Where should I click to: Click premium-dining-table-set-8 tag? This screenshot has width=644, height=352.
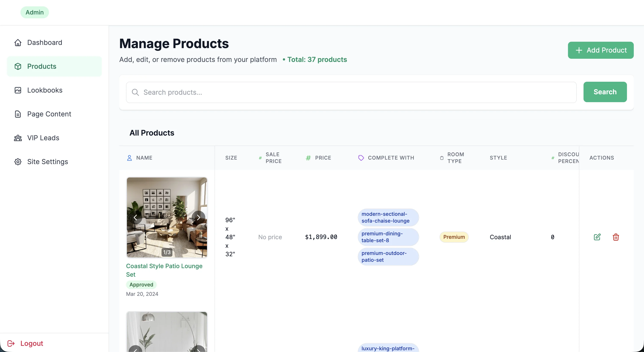(x=388, y=237)
